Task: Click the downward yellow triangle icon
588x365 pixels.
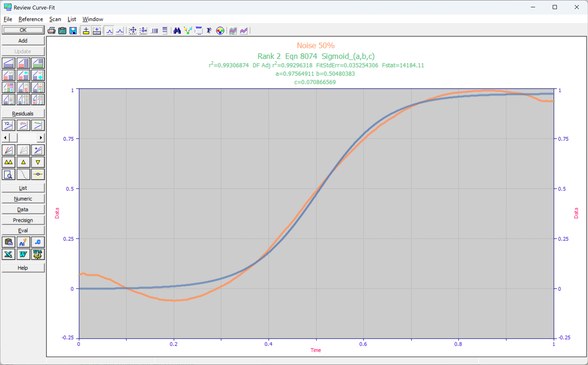Action: click(x=38, y=162)
